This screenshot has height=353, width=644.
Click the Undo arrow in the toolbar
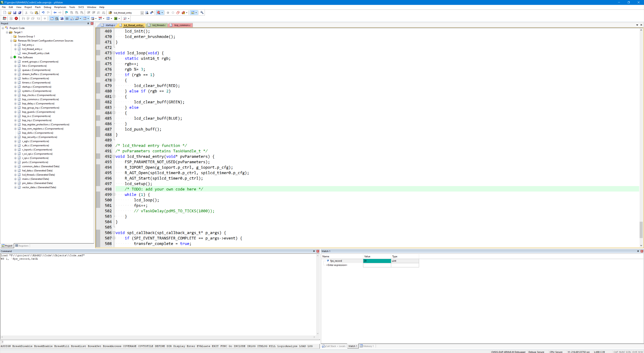point(43,13)
